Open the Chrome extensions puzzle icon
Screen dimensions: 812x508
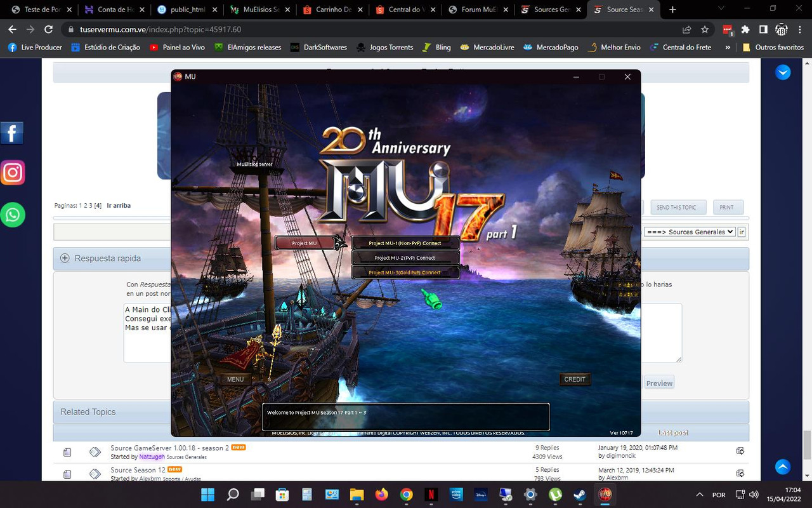[745, 29]
